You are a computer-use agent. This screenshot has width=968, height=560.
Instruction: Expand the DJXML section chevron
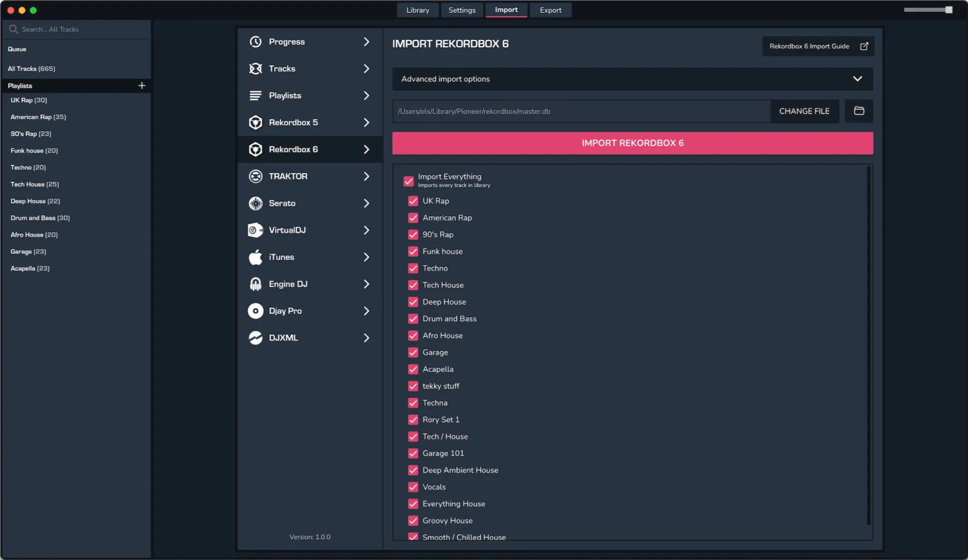(366, 338)
